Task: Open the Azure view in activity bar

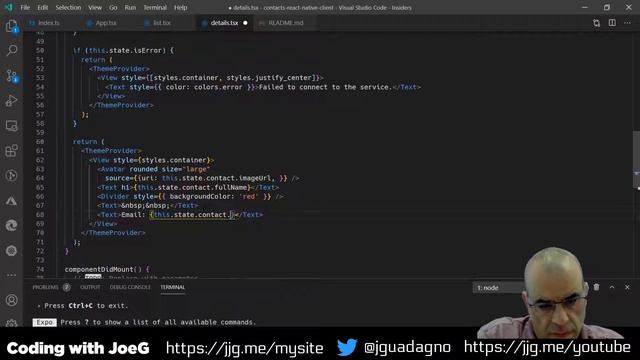Action: point(11,201)
